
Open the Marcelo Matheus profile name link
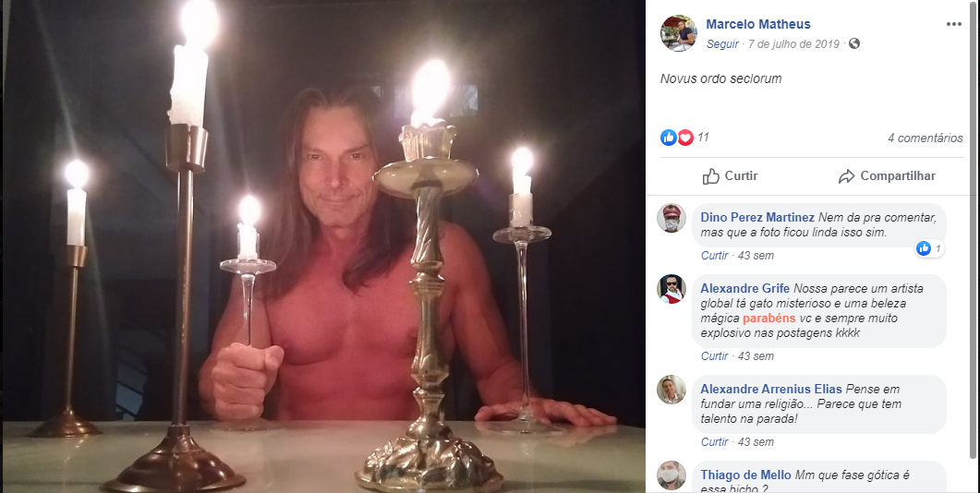[758, 24]
